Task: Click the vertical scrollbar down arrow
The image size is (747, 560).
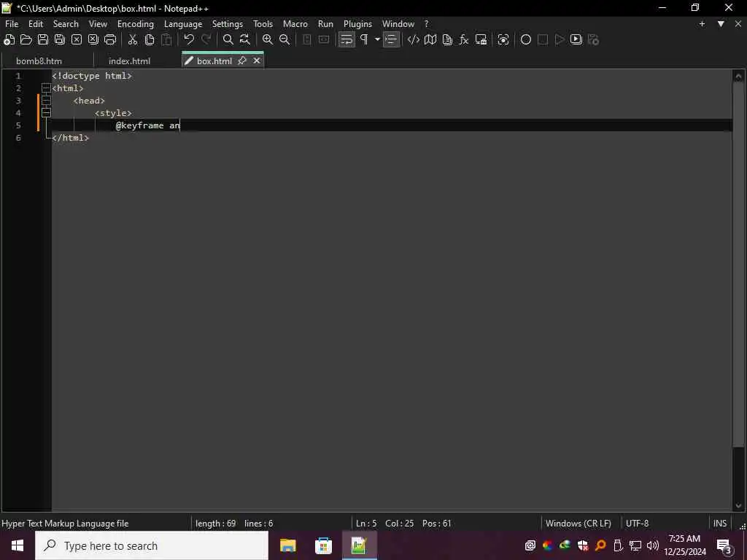Action: [x=738, y=506]
